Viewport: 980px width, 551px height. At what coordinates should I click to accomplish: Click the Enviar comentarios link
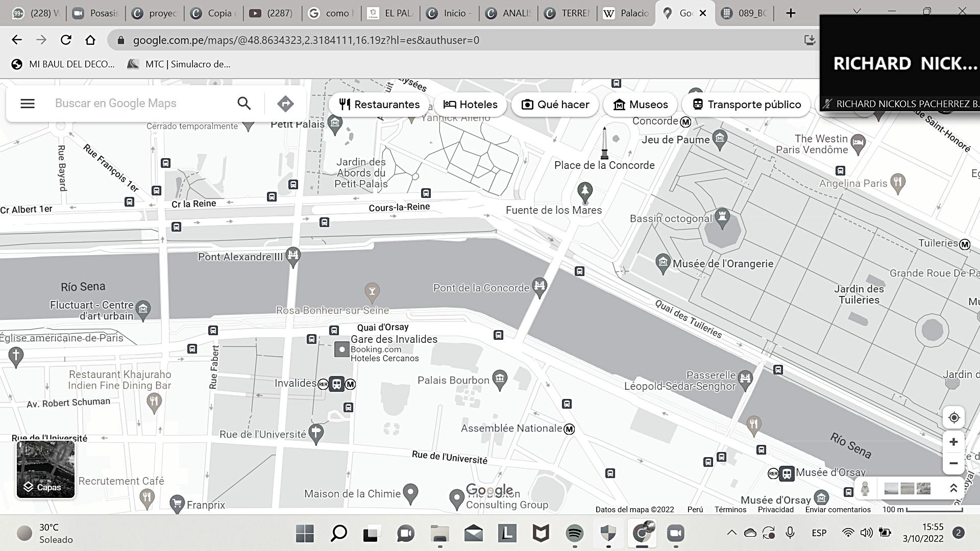click(x=838, y=510)
